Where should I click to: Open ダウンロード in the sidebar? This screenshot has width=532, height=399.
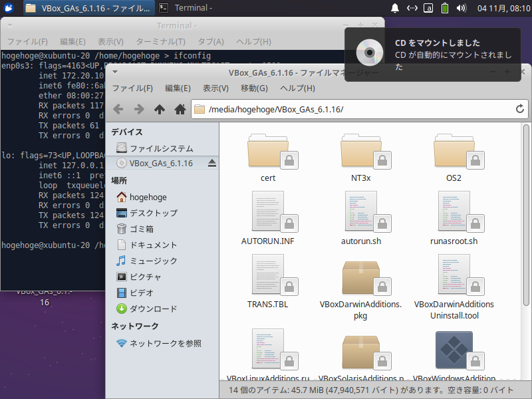162,309
